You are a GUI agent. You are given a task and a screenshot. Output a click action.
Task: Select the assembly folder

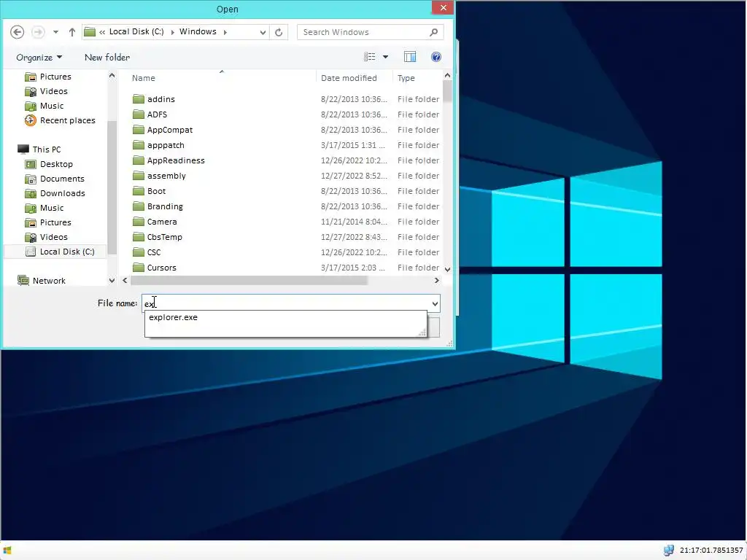[166, 176]
